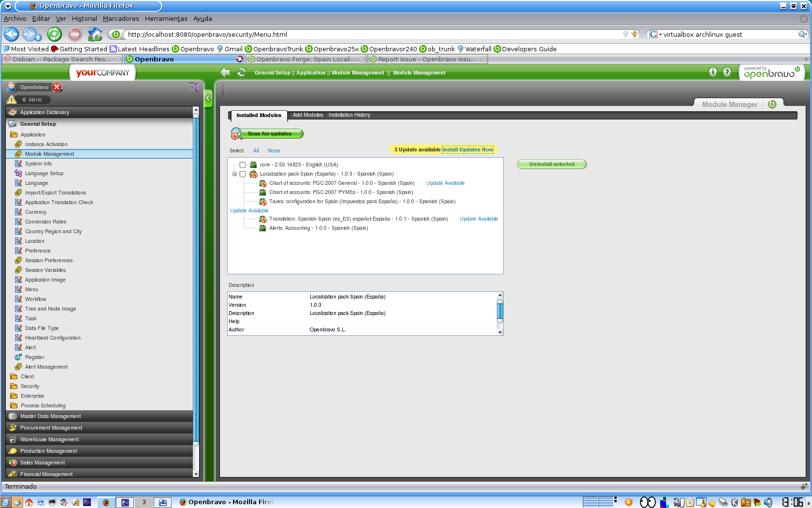Check the Localization pack Spain checkbox
Image resolution: width=812 pixels, height=508 pixels.
[243, 174]
